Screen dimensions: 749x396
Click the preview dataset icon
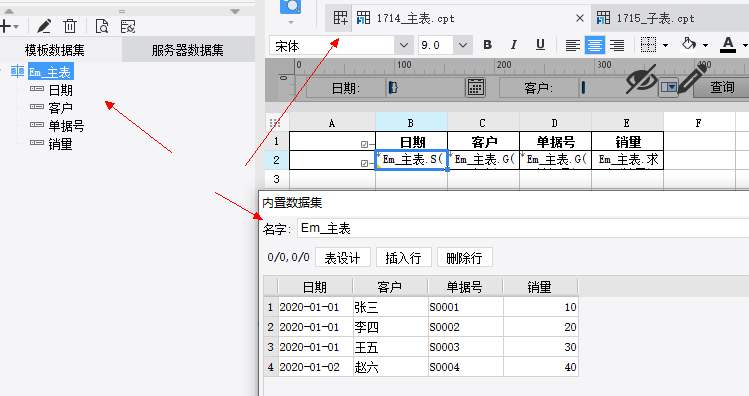(x=102, y=26)
